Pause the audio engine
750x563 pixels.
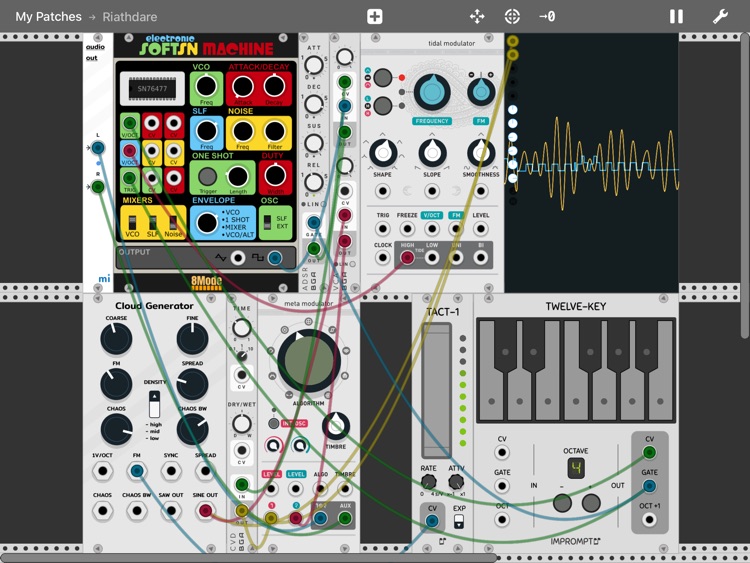click(x=676, y=17)
